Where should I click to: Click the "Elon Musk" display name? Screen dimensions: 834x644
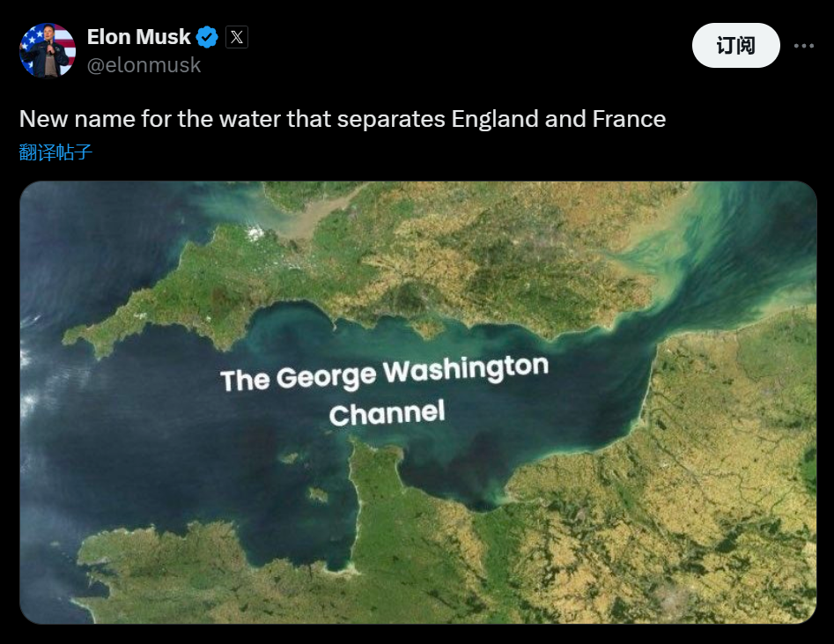coord(138,37)
